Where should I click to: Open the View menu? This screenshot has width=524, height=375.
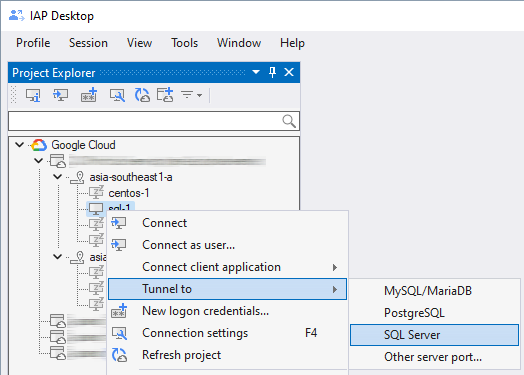coord(139,43)
